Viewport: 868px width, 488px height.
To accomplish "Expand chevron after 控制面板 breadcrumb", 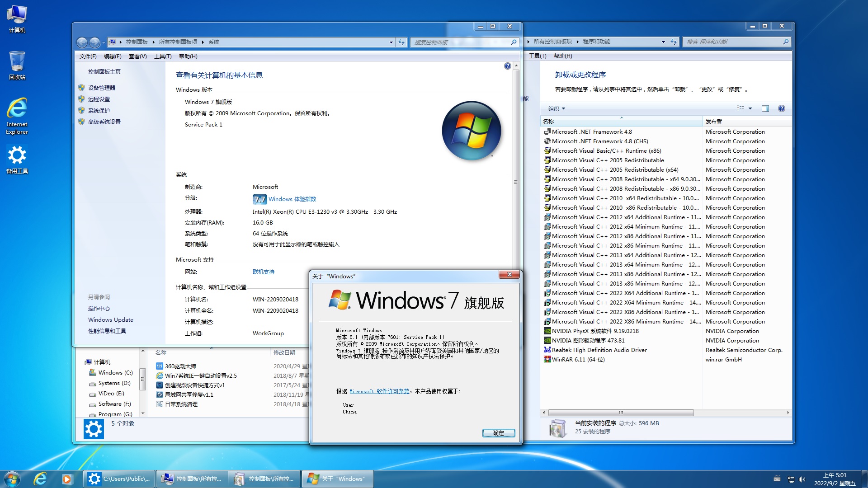I will (x=153, y=42).
